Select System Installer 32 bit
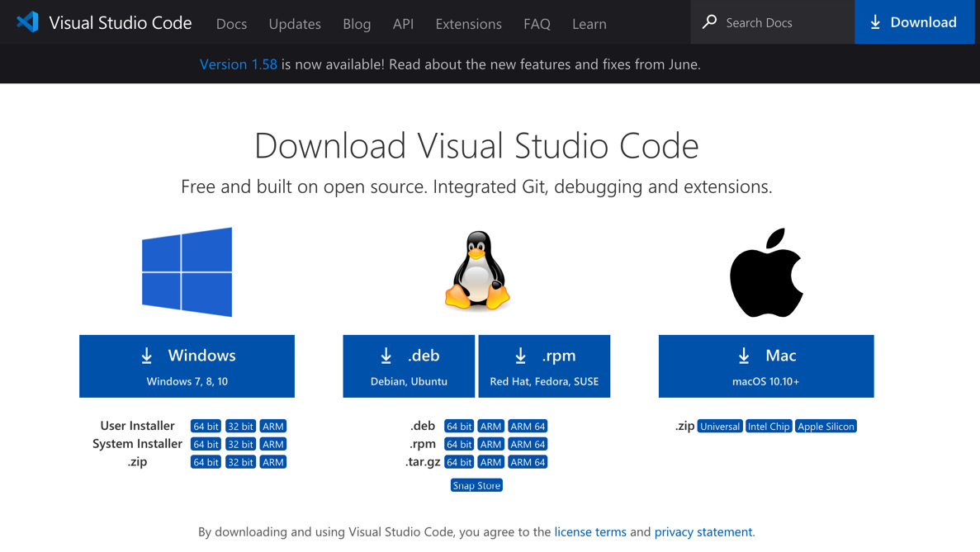Image resolution: width=980 pixels, height=552 pixels. [240, 445]
